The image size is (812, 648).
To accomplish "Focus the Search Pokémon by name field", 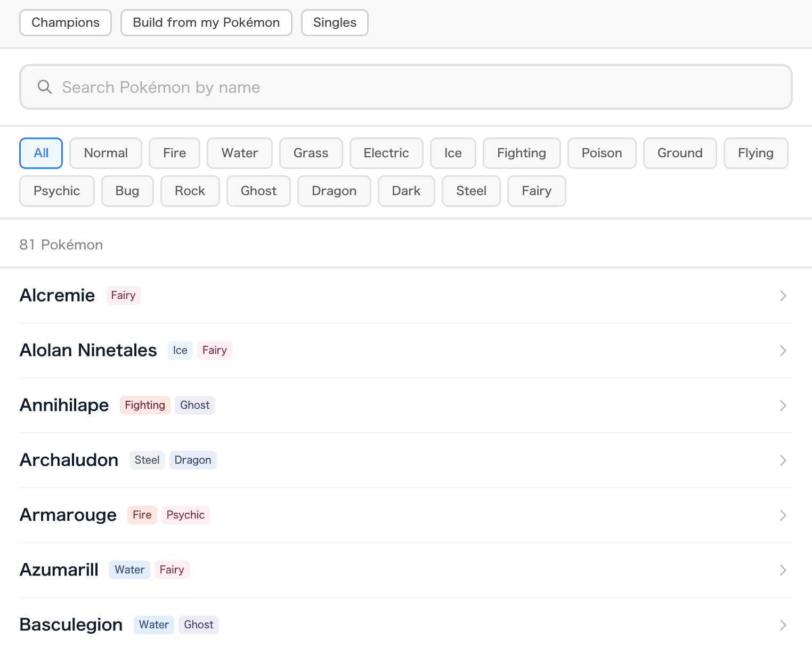I will [406, 87].
